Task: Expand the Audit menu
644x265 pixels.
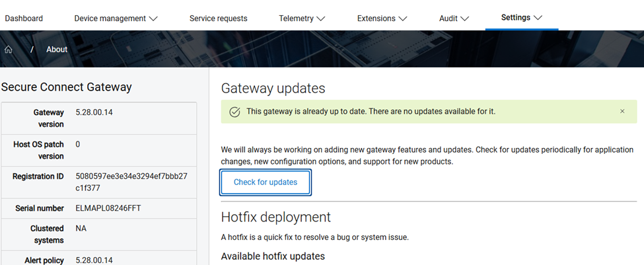Action: 454,19
